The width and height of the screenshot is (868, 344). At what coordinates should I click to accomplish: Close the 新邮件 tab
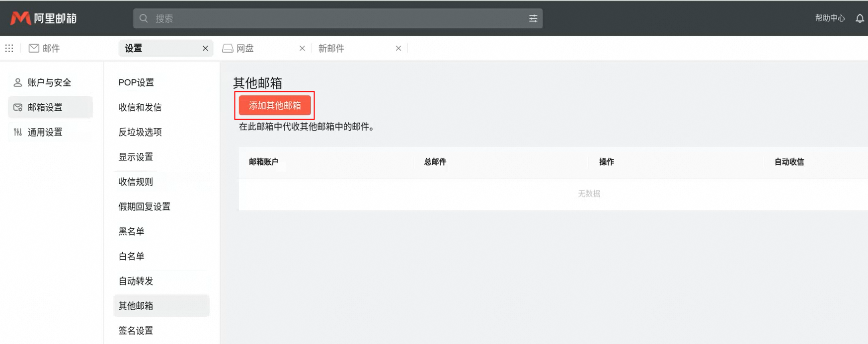click(398, 48)
